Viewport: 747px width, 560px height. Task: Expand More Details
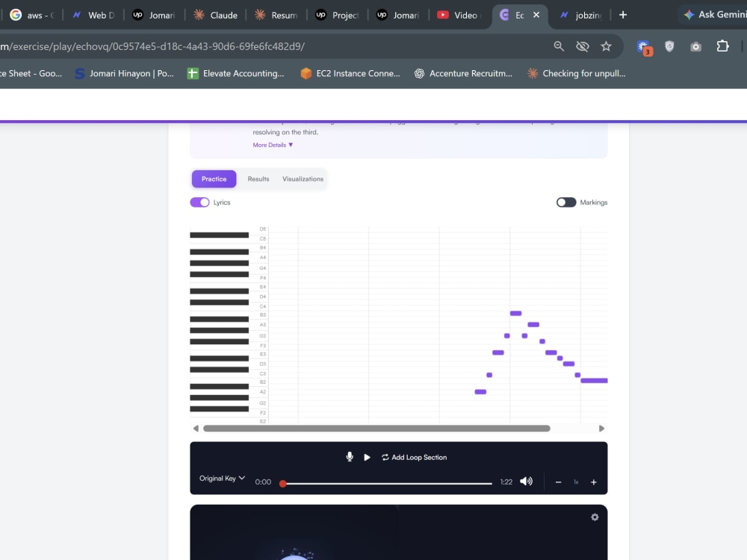point(273,145)
